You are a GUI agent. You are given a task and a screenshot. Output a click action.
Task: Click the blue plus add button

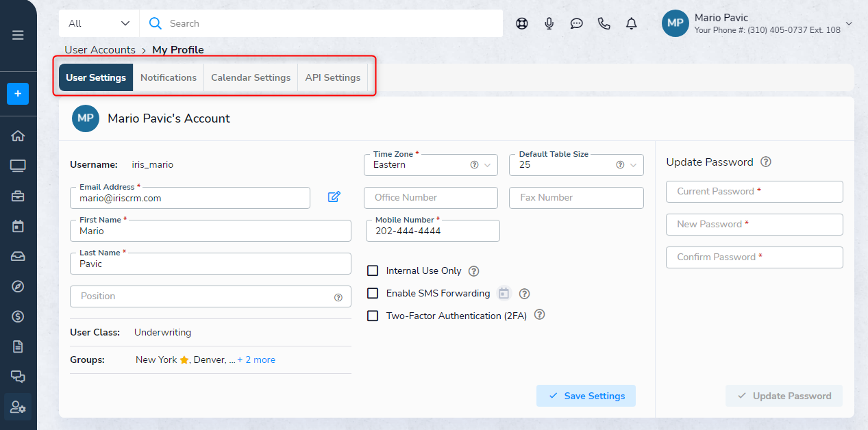[x=18, y=94]
